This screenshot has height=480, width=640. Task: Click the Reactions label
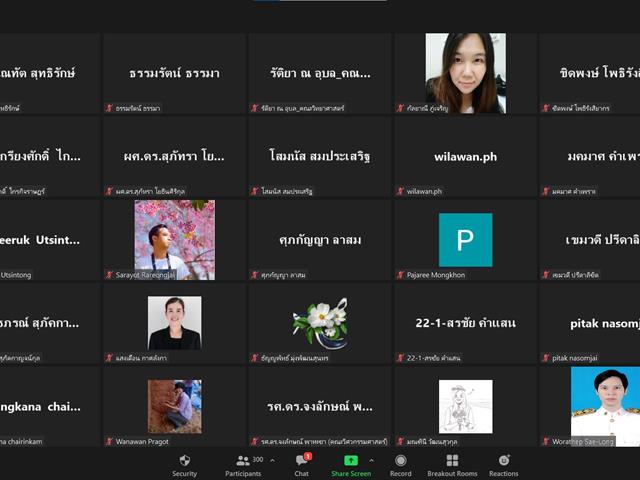pos(504,473)
